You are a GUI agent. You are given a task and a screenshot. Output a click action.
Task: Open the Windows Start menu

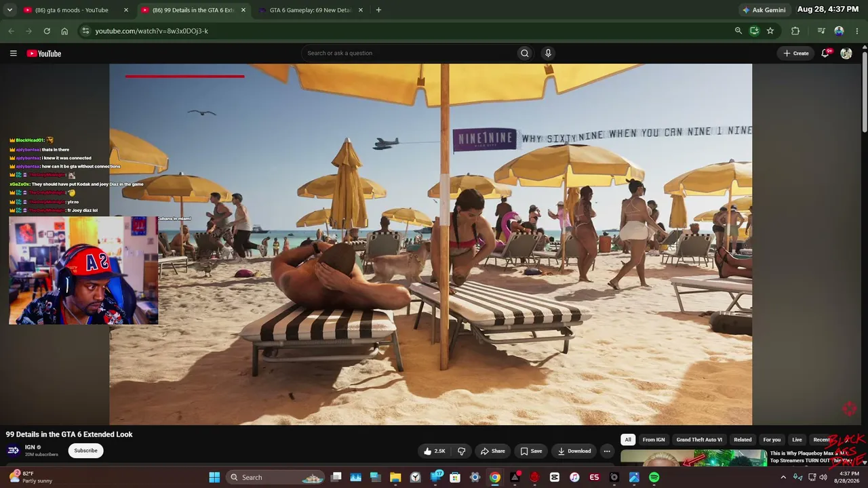[x=214, y=477]
